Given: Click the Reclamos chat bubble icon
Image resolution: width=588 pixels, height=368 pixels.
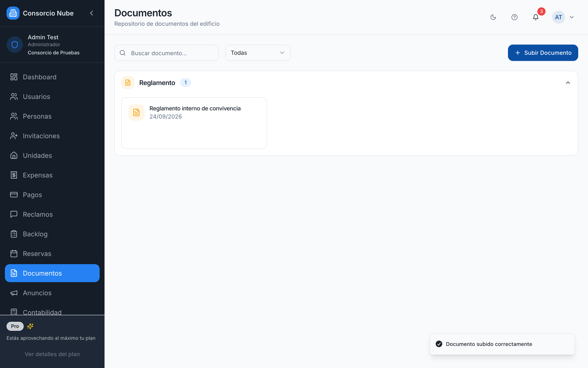Looking at the screenshot, I should pos(14,214).
